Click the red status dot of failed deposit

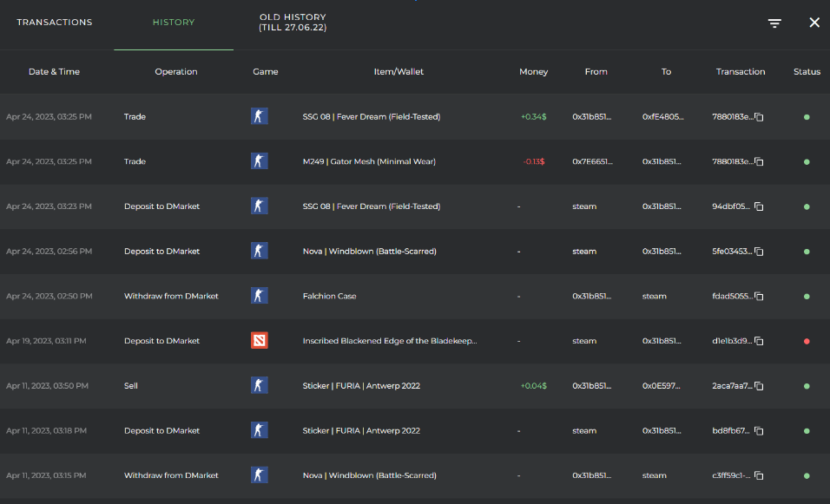[807, 341]
